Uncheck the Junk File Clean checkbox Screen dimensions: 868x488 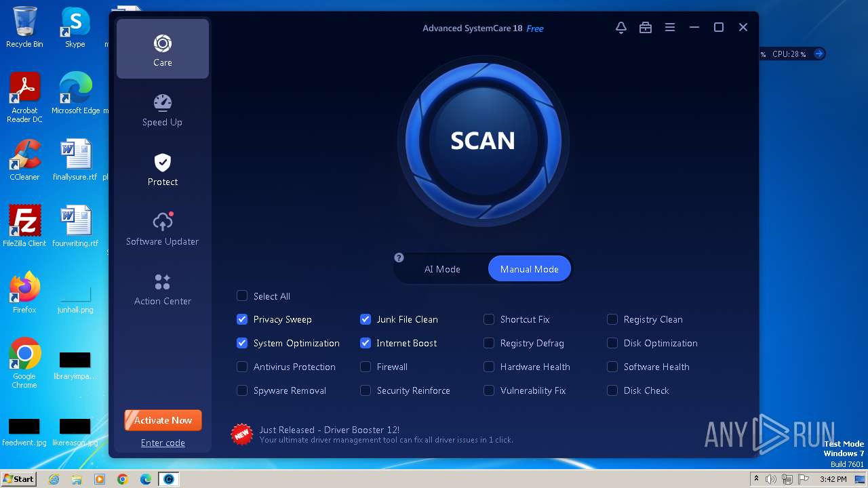(366, 319)
